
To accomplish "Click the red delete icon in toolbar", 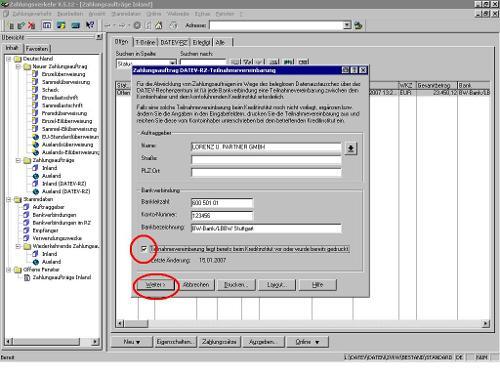I will click(x=32, y=25).
